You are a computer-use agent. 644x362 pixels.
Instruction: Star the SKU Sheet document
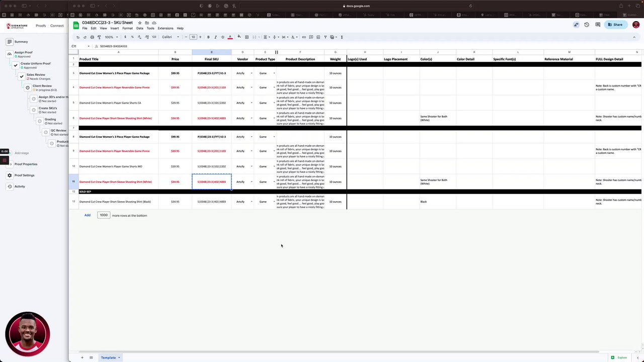coord(140,23)
